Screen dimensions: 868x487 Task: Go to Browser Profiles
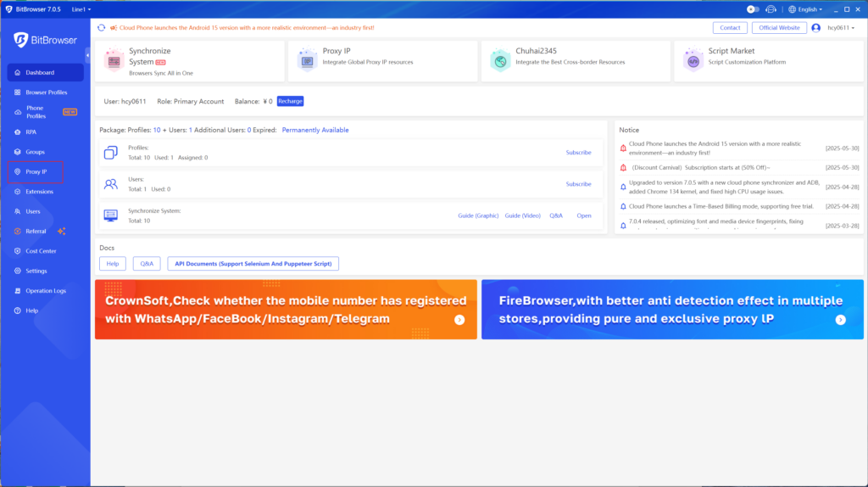(46, 92)
